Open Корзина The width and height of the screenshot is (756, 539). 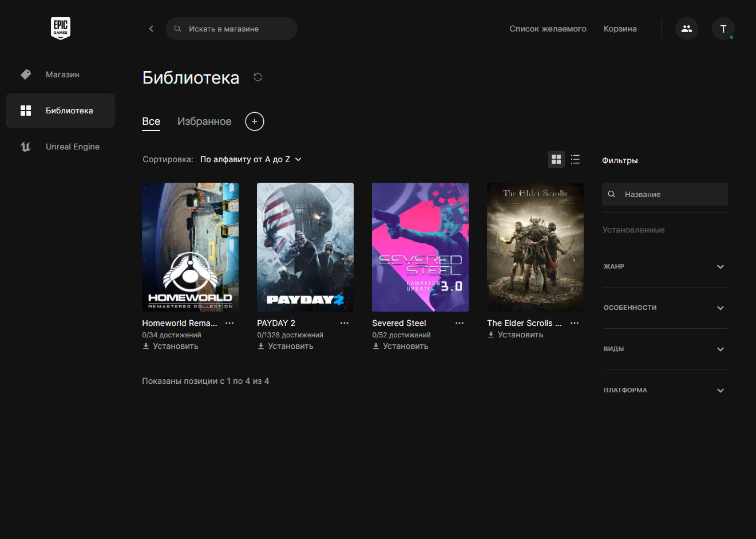click(620, 29)
